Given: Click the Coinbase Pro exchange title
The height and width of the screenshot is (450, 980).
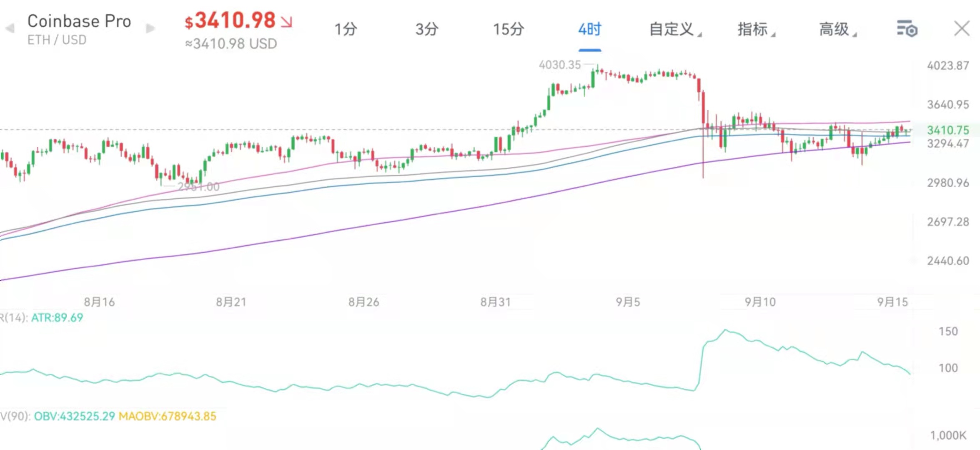Looking at the screenshot, I should [x=79, y=21].
